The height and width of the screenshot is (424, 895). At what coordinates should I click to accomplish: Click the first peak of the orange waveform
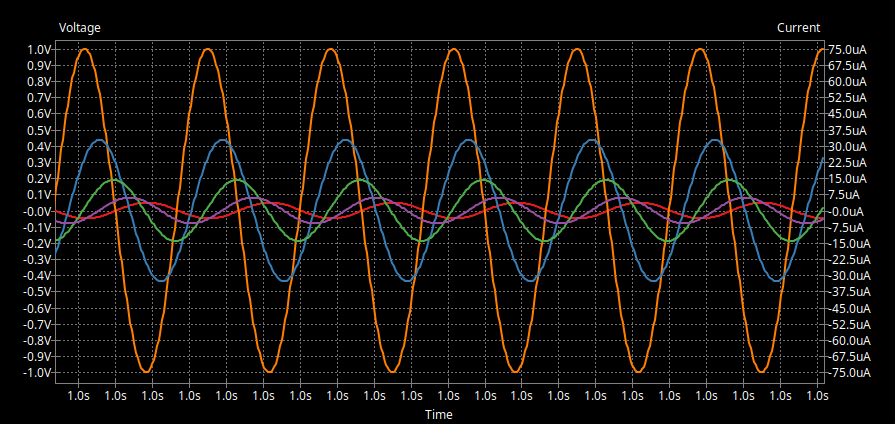[85, 49]
